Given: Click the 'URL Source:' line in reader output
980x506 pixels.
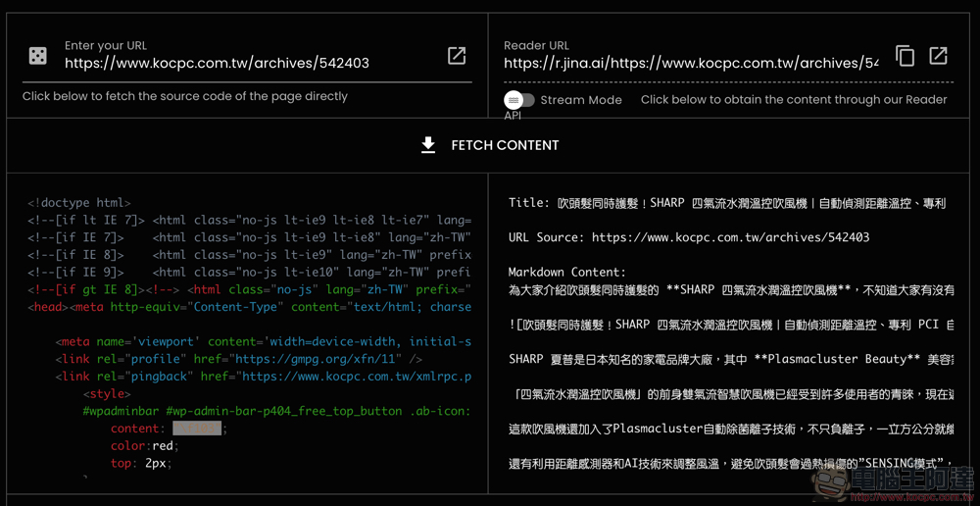Looking at the screenshot, I should tap(689, 237).
